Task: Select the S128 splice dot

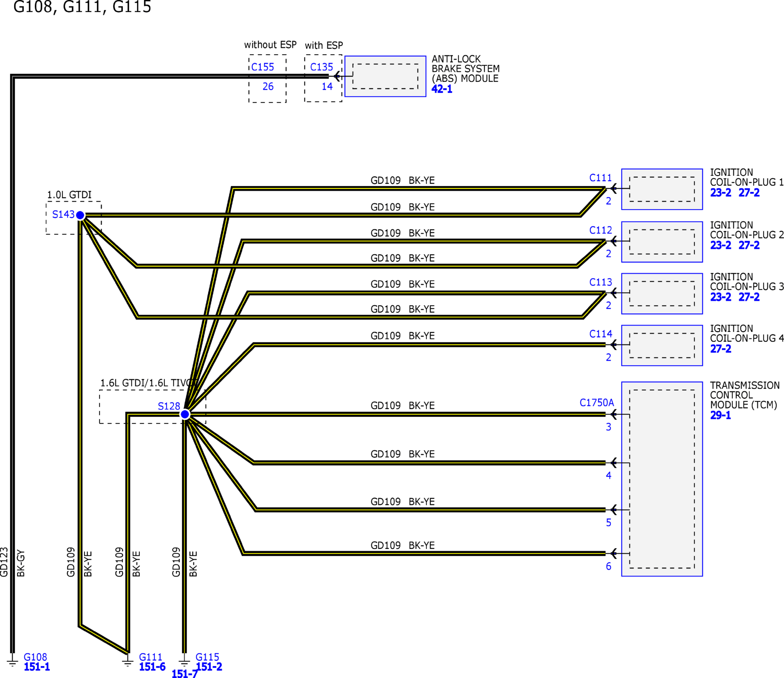Action: click(x=185, y=414)
